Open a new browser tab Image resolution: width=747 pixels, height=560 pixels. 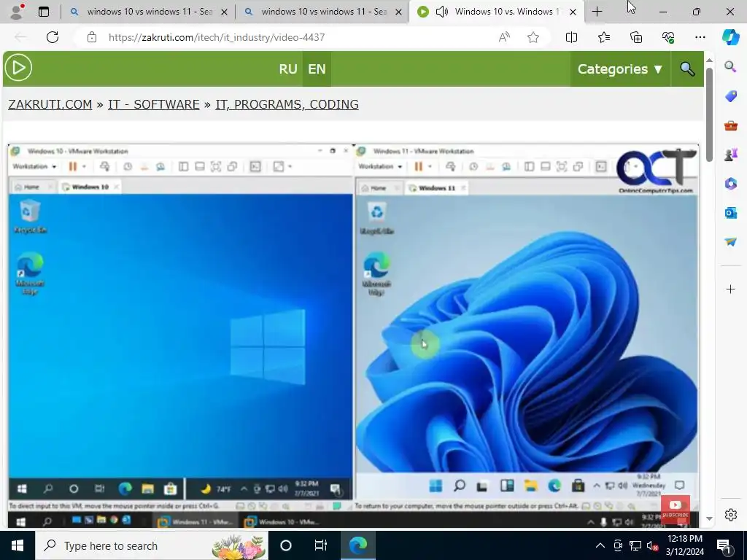(x=597, y=12)
